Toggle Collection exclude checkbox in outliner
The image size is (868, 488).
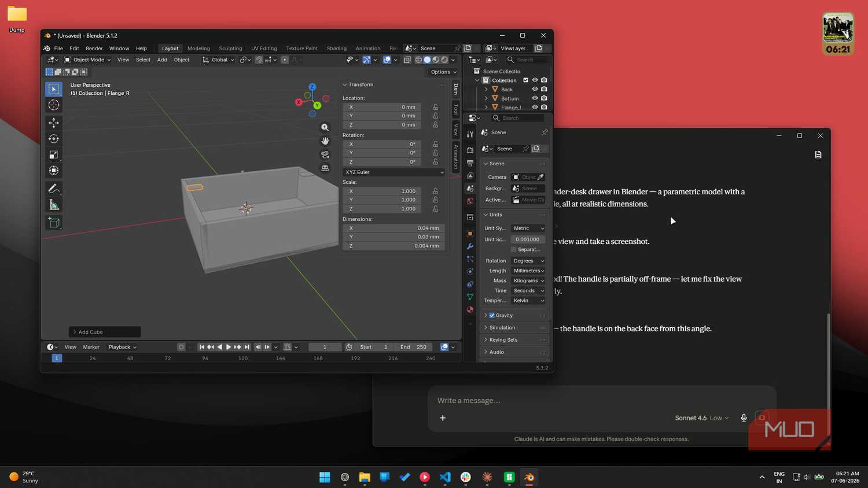click(526, 80)
